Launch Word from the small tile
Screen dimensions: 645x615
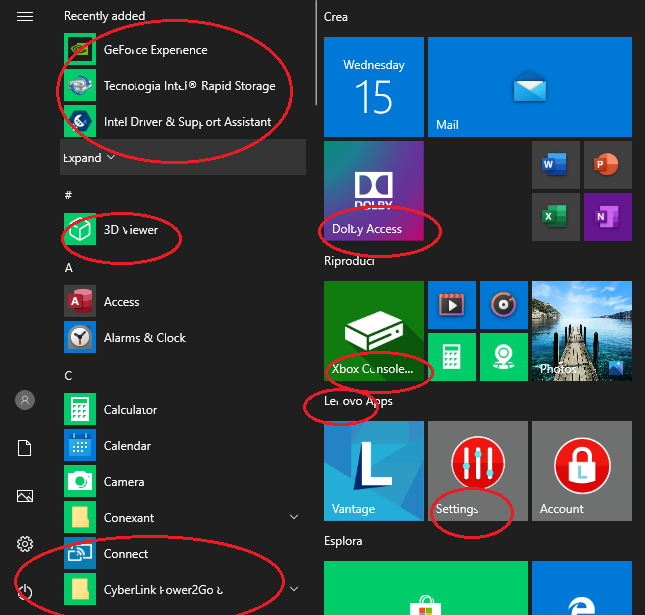[x=556, y=165]
